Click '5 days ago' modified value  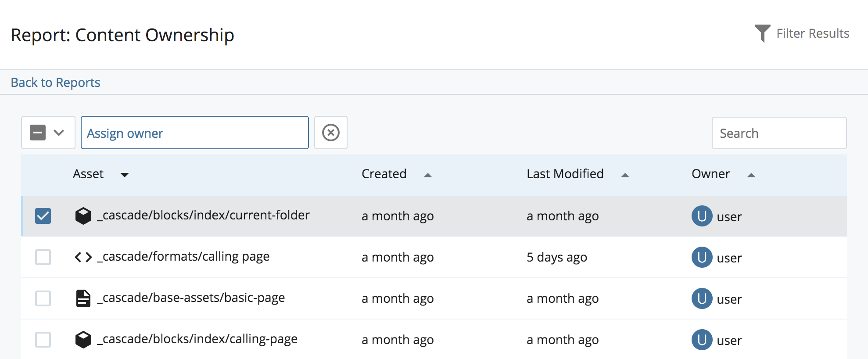click(557, 257)
